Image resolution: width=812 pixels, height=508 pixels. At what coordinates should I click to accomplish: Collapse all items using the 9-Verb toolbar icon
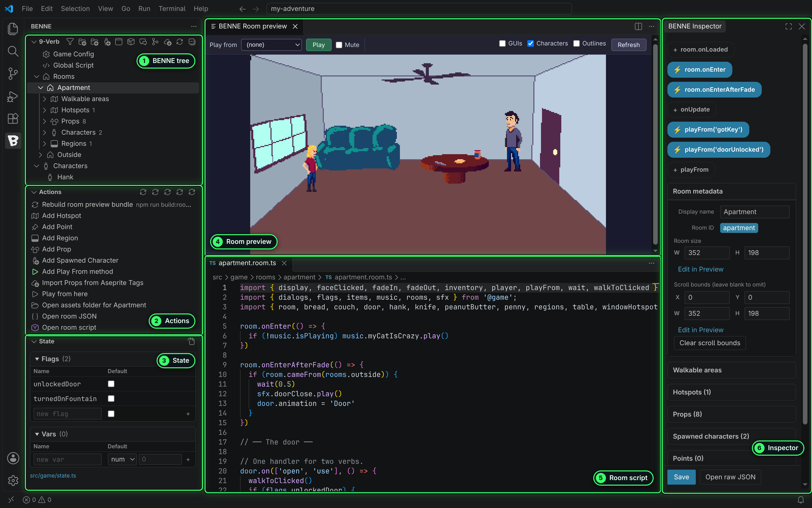192,42
